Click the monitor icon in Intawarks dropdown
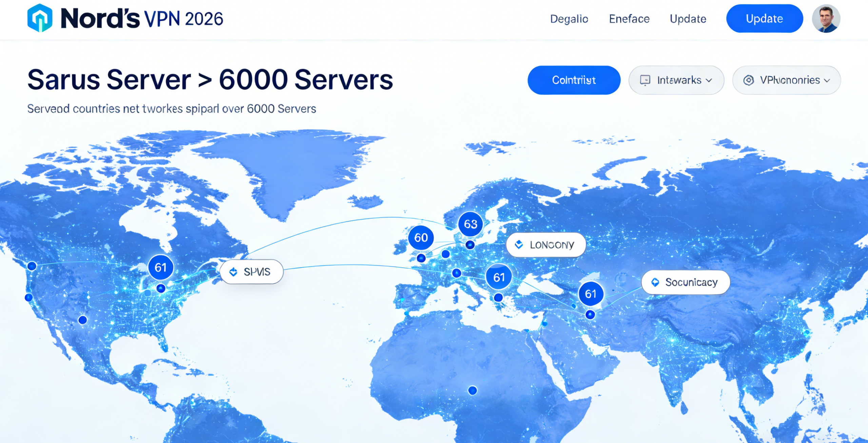Screen dimensions: 868x443 coord(645,80)
